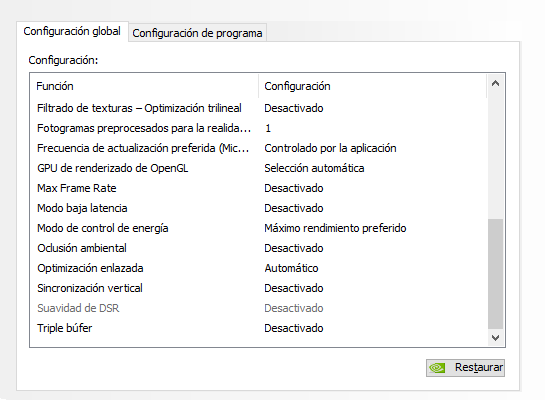Click Automático value for Optimización enlazada
The width and height of the screenshot is (545, 405).
(291, 268)
